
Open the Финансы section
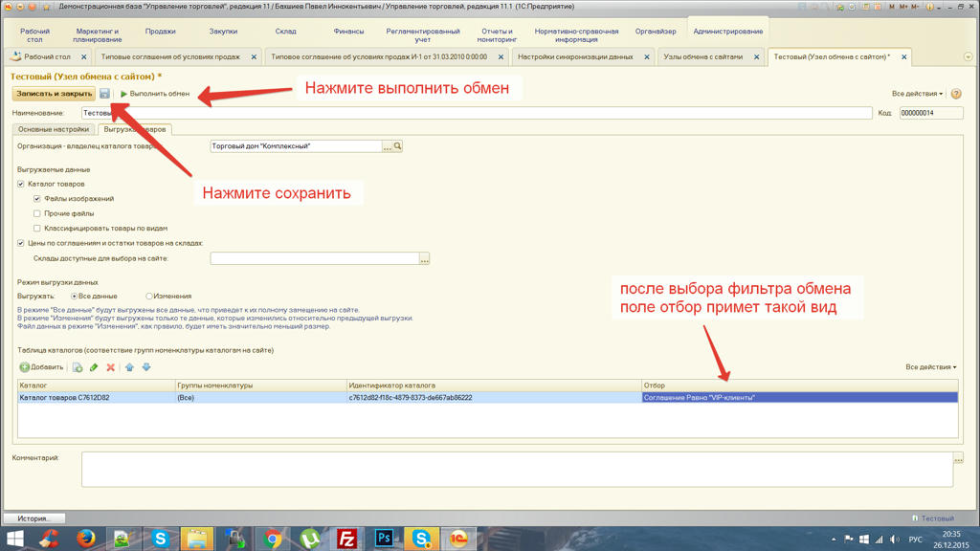(348, 32)
